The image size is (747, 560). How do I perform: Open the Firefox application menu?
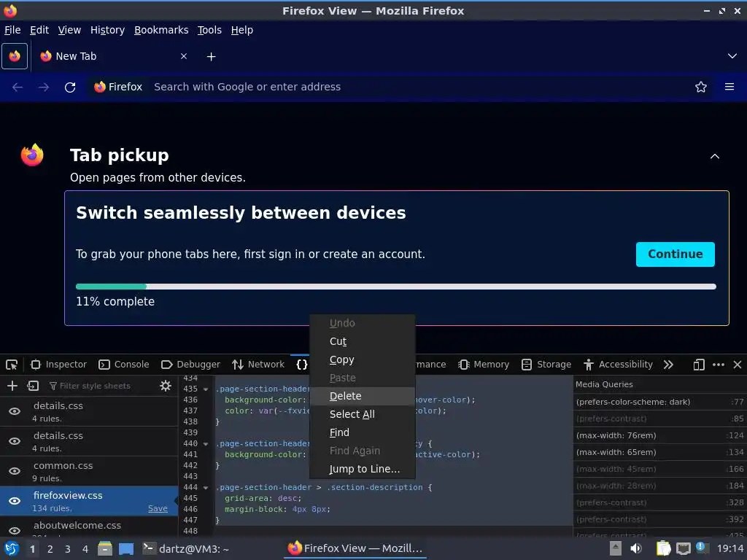tap(729, 87)
